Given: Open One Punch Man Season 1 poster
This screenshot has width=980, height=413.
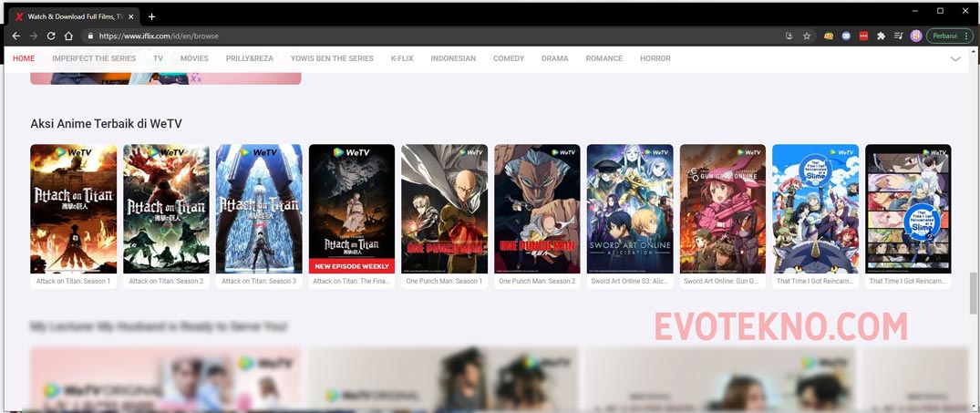Looking at the screenshot, I should [444, 209].
